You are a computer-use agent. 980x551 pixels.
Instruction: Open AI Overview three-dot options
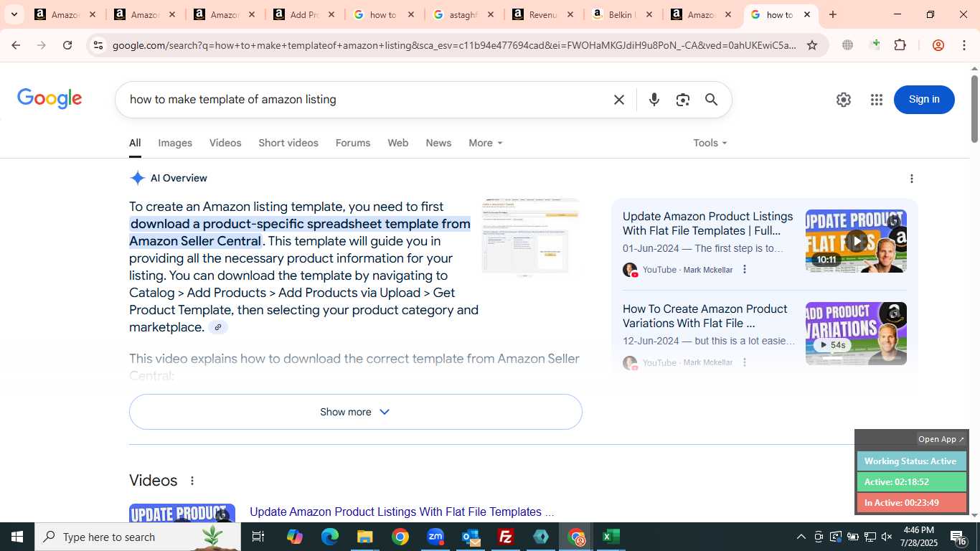[912, 179]
